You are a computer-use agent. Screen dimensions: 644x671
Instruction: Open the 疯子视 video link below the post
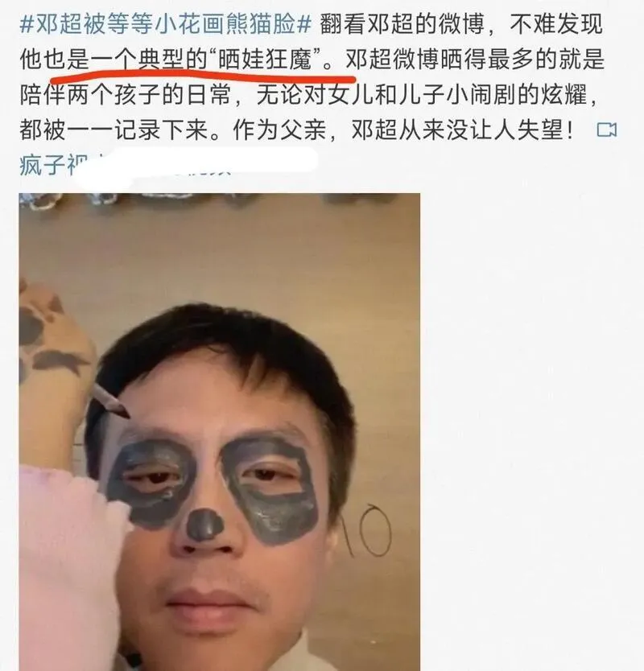(x=53, y=165)
